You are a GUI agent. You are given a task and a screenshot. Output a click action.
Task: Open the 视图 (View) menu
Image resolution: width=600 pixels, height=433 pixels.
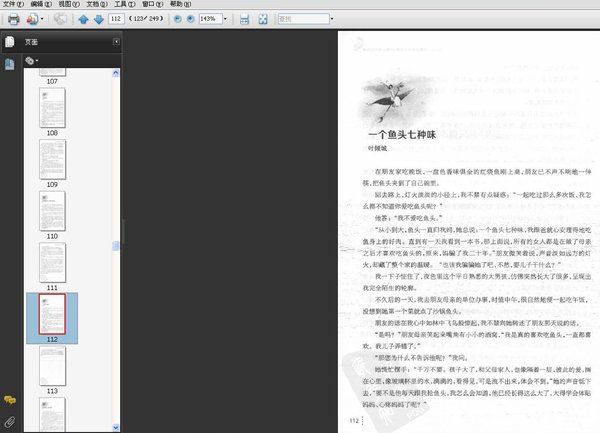point(69,4)
